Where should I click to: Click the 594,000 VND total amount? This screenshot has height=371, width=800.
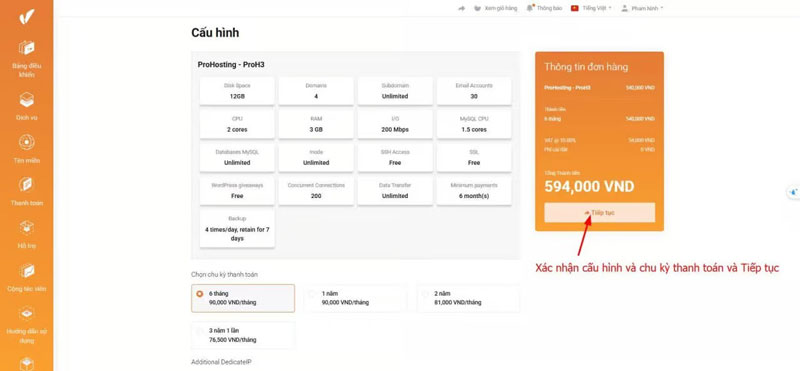(x=589, y=186)
